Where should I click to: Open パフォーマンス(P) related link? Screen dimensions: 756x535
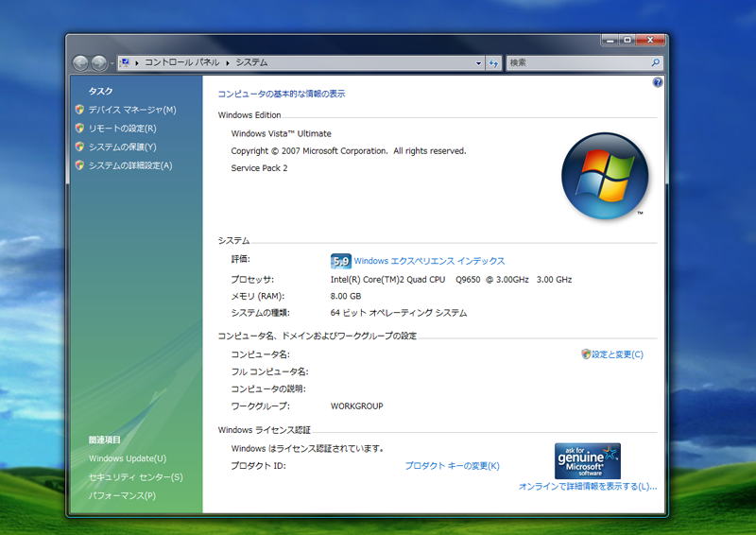point(122,495)
